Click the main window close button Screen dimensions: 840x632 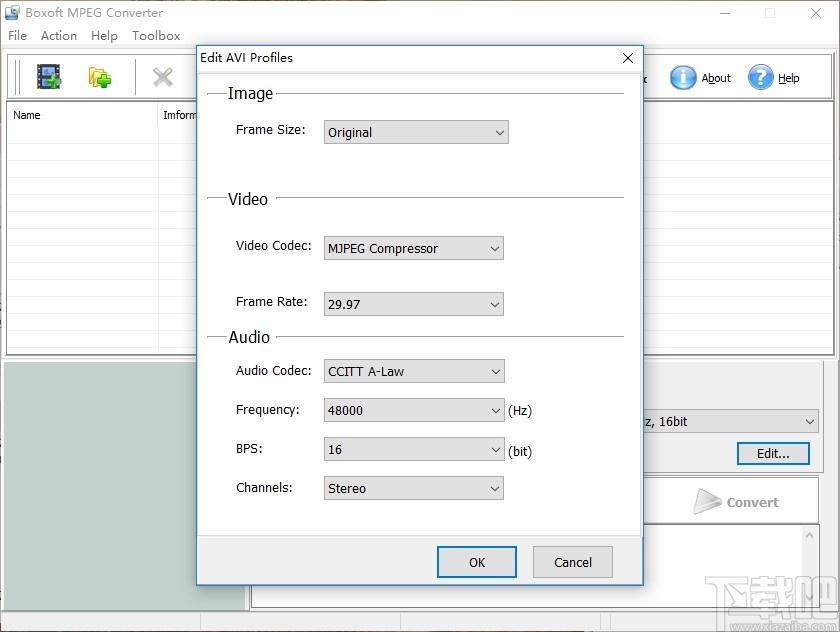point(816,13)
